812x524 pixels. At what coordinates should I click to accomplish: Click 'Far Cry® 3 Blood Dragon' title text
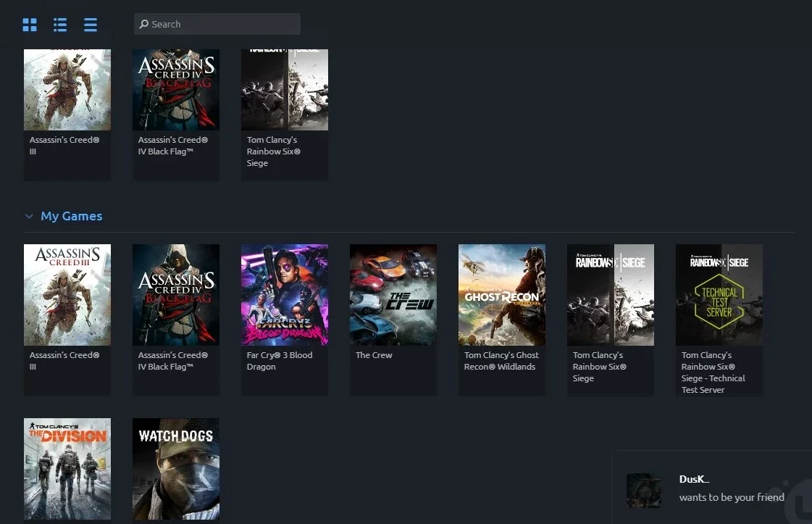[x=280, y=361]
